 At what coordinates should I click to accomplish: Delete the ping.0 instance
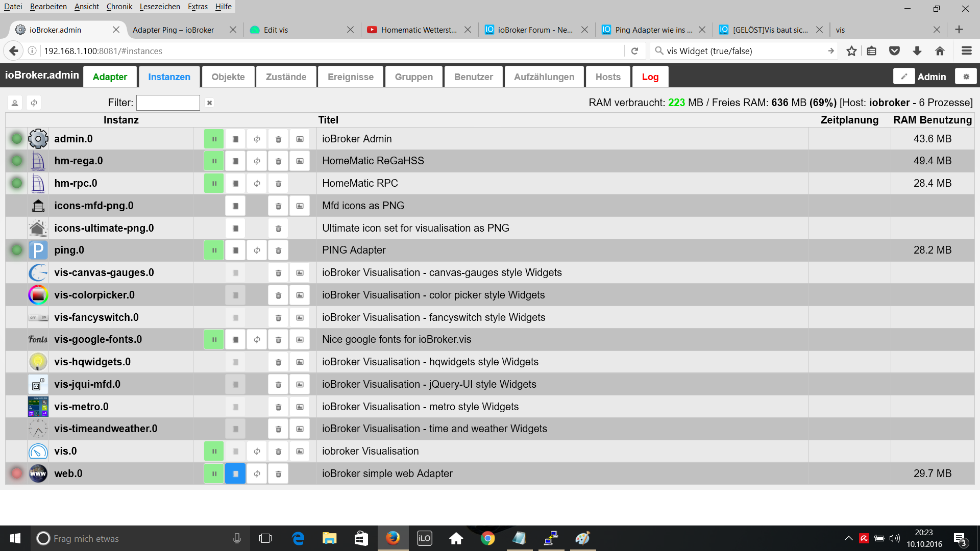[278, 250]
